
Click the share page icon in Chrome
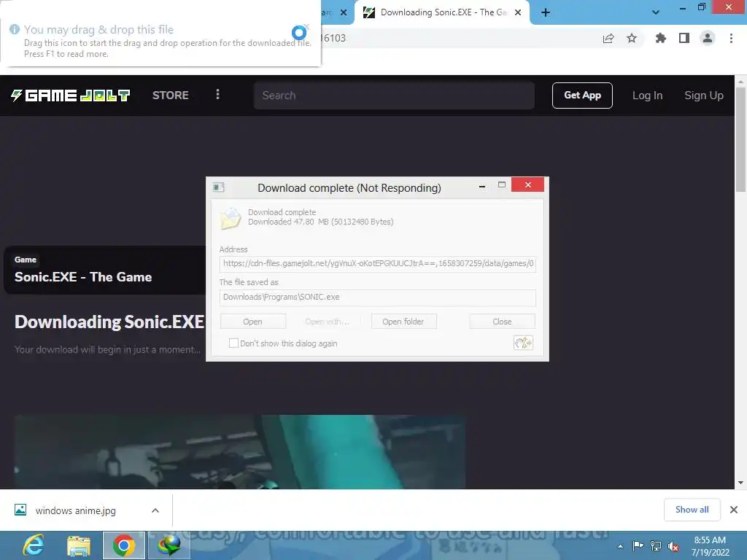tap(608, 38)
